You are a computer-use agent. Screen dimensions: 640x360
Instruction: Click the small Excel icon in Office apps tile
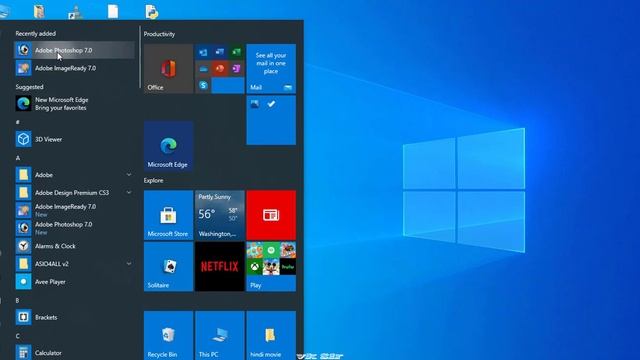coord(236,52)
